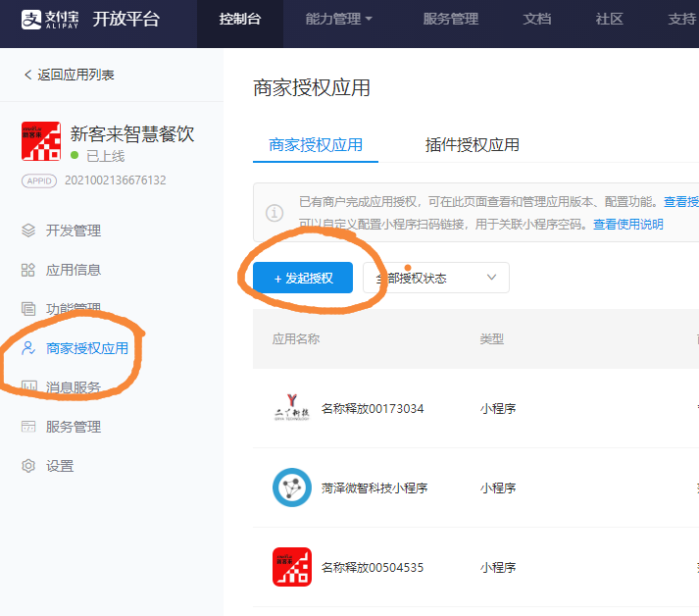Click the APPID badge
Screen dimensions: 699x616
39,180
